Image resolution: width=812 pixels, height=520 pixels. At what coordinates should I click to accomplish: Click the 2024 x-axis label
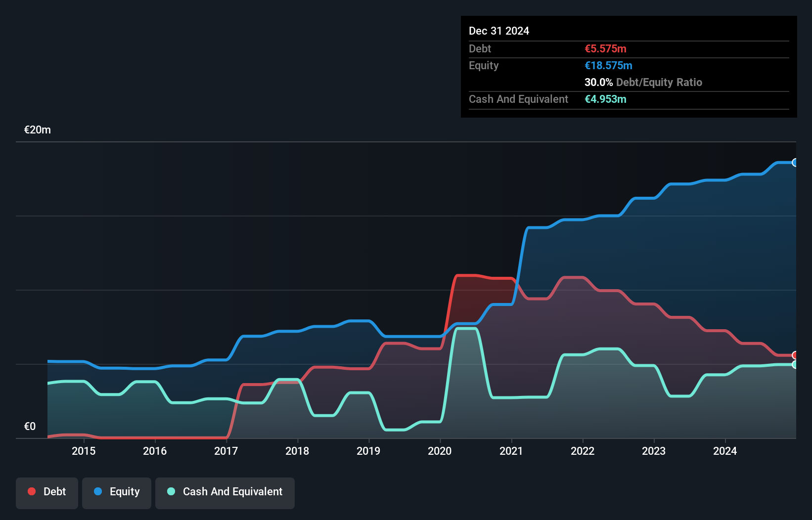[x=725, y=451]
